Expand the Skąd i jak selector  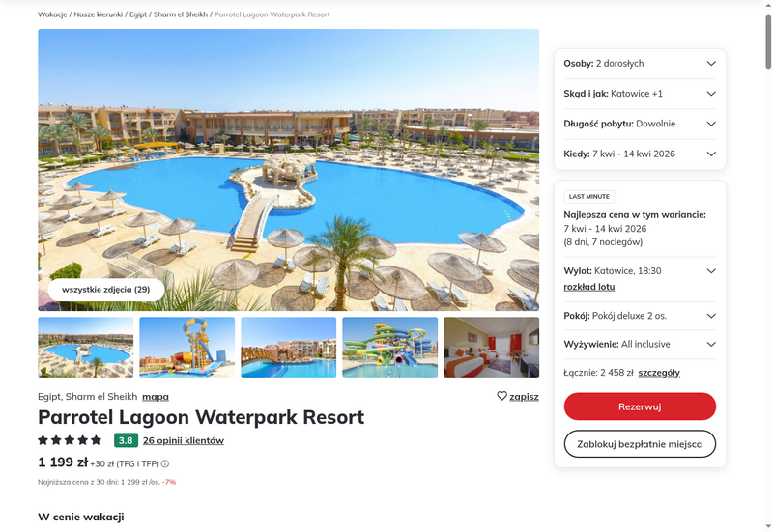click(640, 94)
